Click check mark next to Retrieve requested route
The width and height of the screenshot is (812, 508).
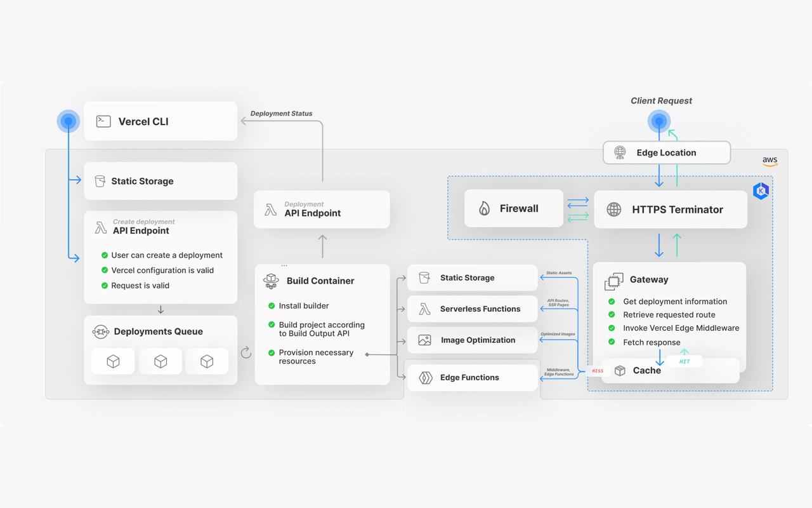click(612, 315)
